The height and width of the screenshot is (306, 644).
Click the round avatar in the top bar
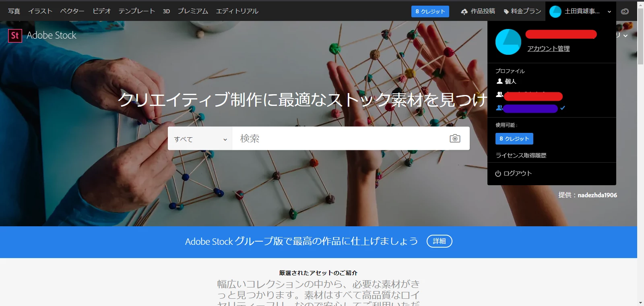[x=555, y=12]
